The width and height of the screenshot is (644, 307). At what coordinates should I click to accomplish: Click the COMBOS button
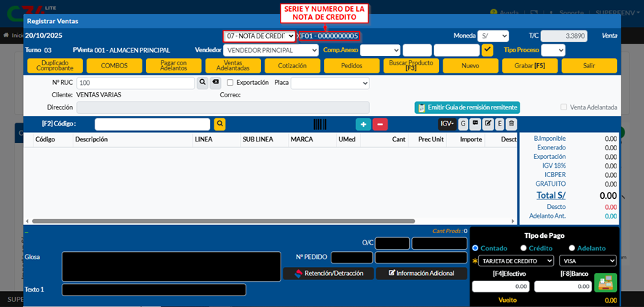tap(114, 66)
